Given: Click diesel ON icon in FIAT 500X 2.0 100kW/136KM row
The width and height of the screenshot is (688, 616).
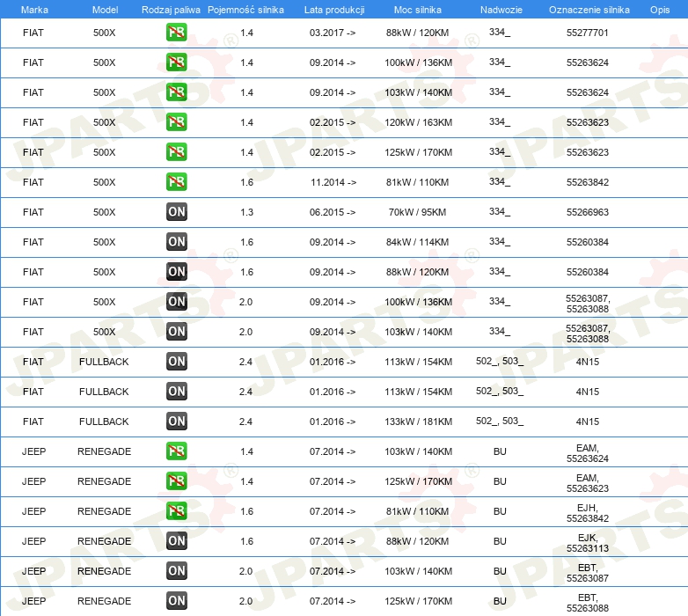Looking at the screenshot, I should (176, 302).
